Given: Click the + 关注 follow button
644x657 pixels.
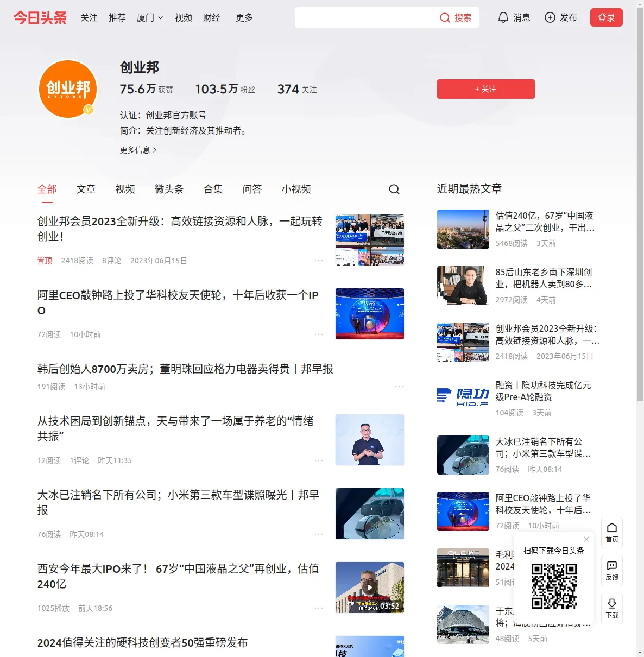Looking at the screenshot, I should tap(486, 89).
